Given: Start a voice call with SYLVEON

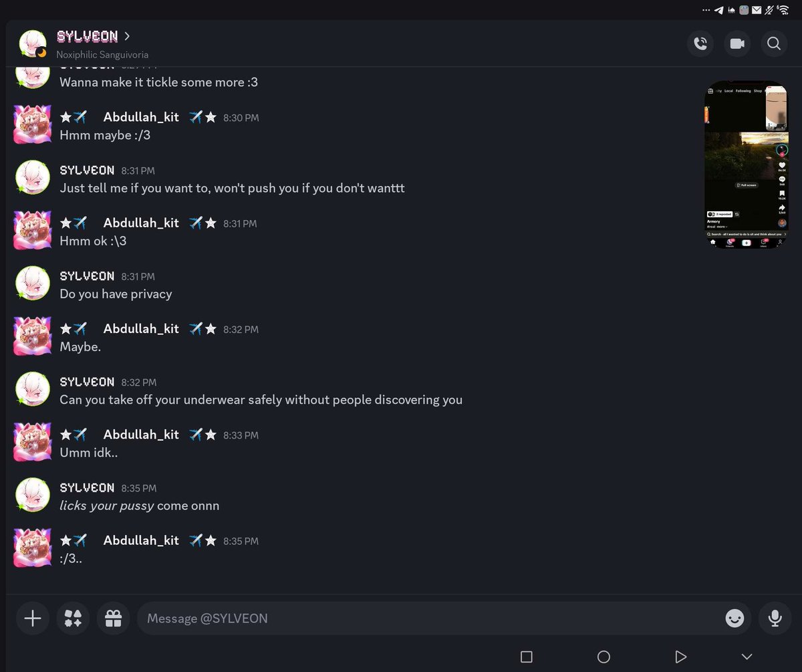Looking at the screenshot, I should point(700,43).
